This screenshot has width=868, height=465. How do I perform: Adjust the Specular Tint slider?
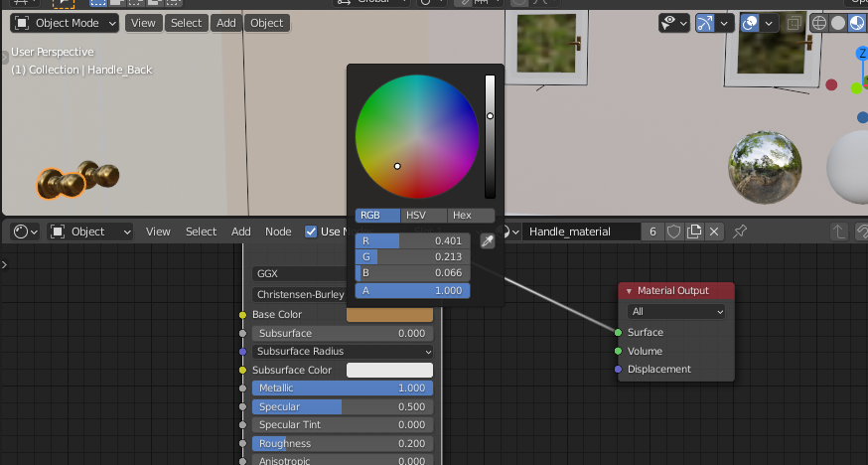[x=343, y=424]
